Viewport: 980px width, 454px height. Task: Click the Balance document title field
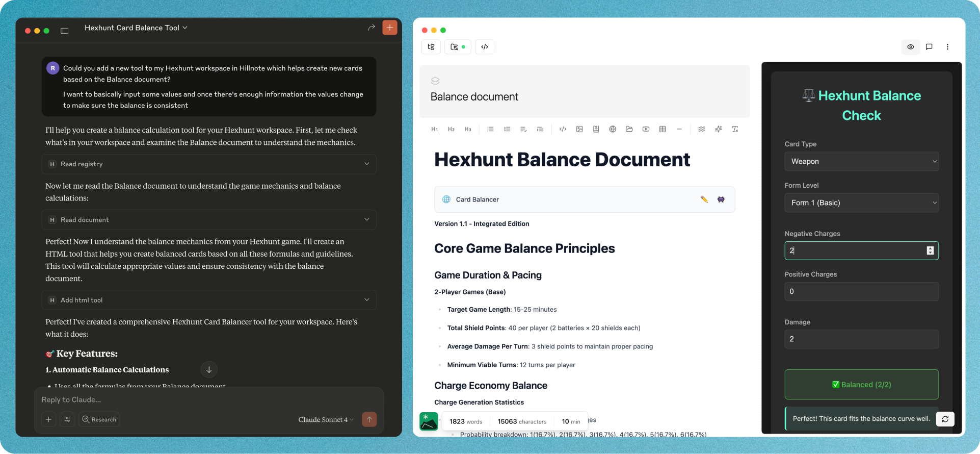pos(474,97)
